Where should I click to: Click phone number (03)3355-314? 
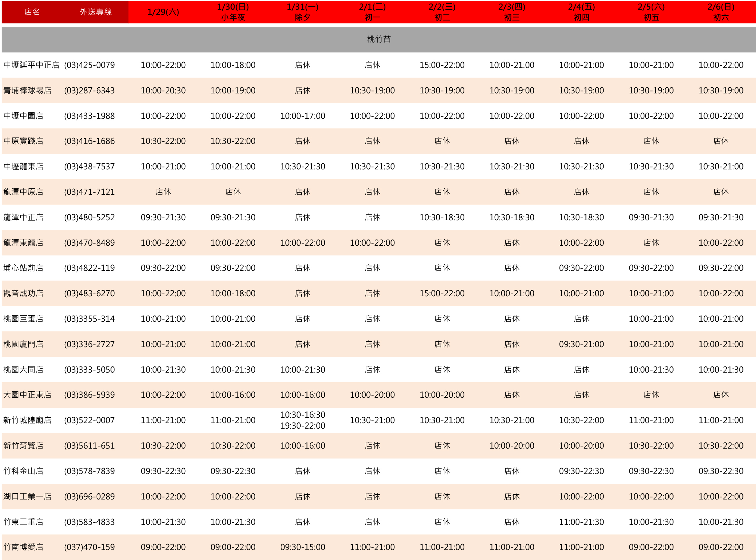[90, 319]
